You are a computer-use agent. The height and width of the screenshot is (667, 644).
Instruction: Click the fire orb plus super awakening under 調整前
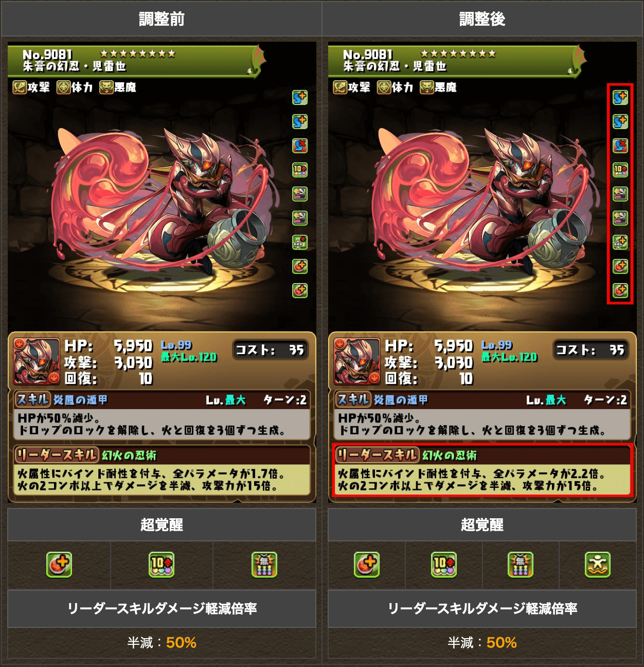(x=59, y=565)
